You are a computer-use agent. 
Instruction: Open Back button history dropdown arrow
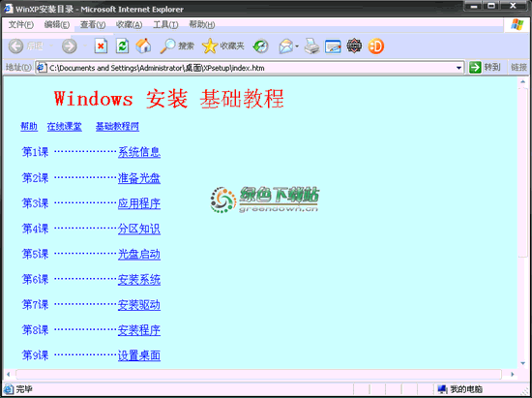point(51,46)
